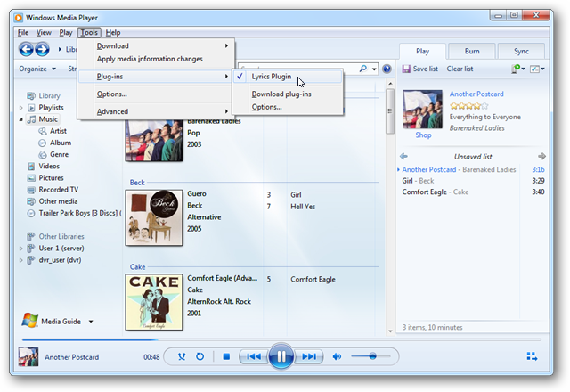570x392 pixels.
Task: Switch to the Sync tab
Action: pyautogui.click(x=521, y=52)
